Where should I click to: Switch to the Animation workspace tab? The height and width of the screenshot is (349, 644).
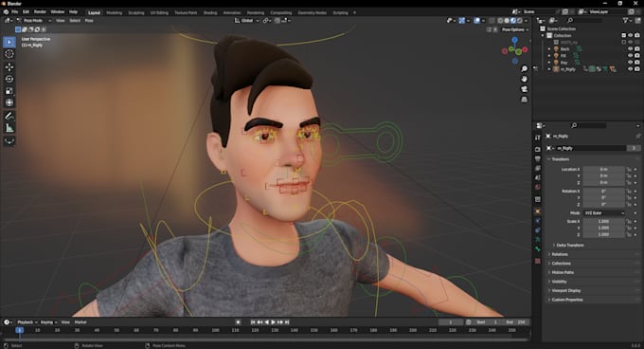[232, 12]
